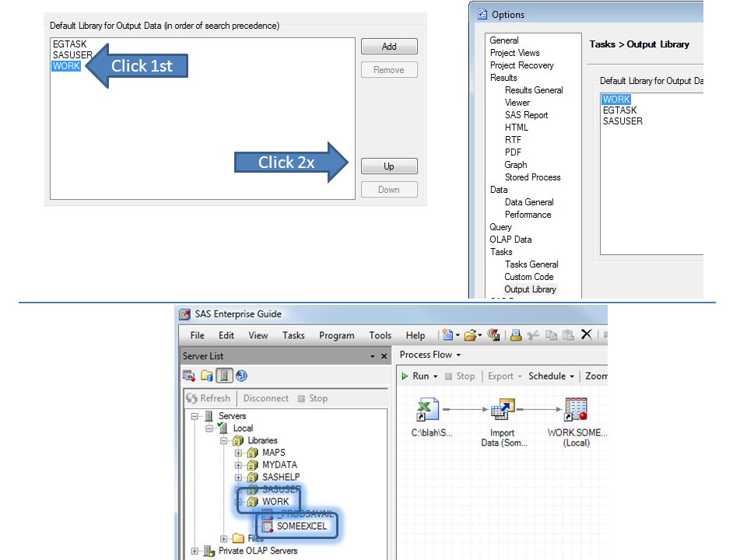Screen dimensions: 747x560
Task: Open the View menu
Action: point(258,335)
